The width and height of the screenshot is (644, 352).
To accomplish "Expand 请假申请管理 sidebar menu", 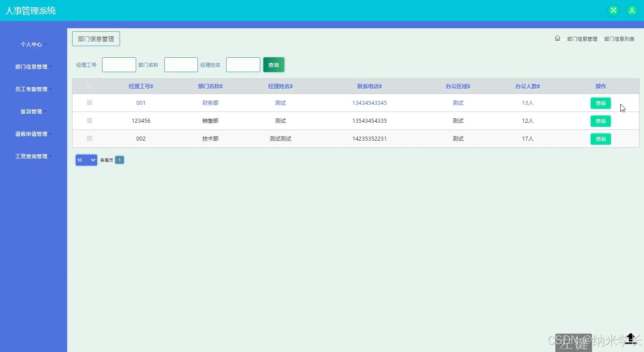I will click(x=33, y=134).
